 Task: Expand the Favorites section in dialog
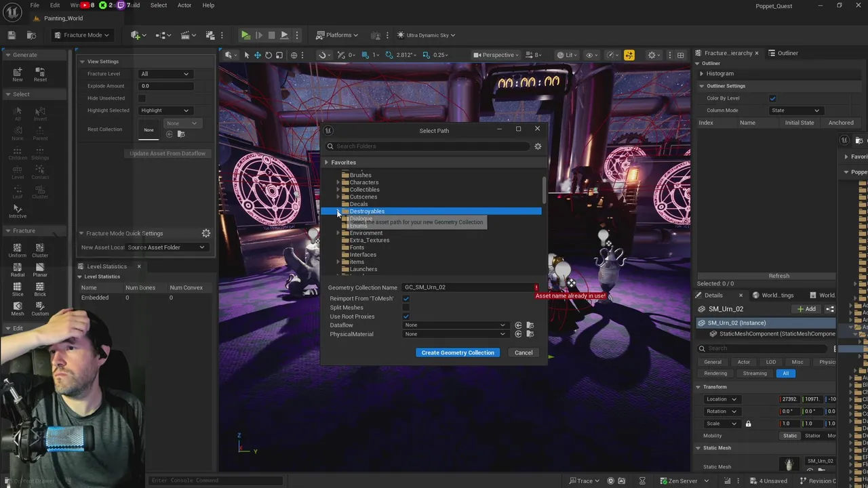(x=326, y=163)
